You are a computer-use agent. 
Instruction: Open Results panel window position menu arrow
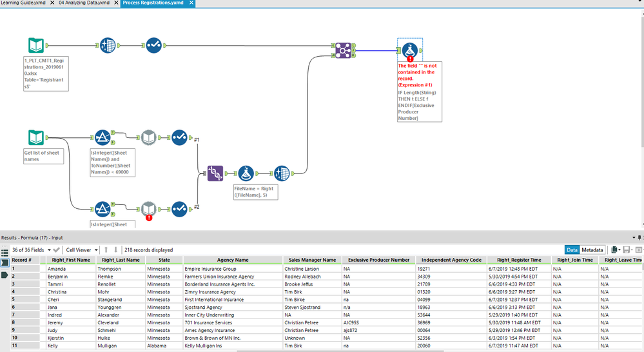coord(634,238)
